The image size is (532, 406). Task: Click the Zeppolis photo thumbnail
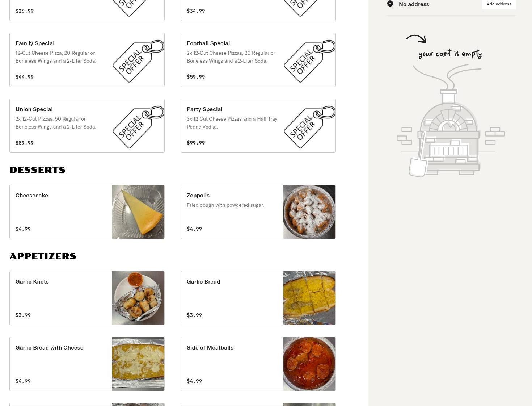(309, 212)
